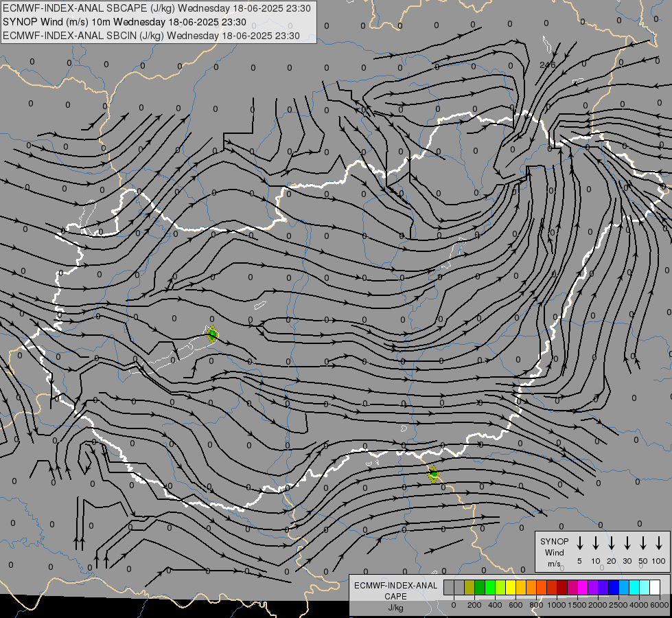The height and width of the screenshot is (618, 672).
Task: Click the 30 m/s wind arrow in legend
Action: [627, 543]
